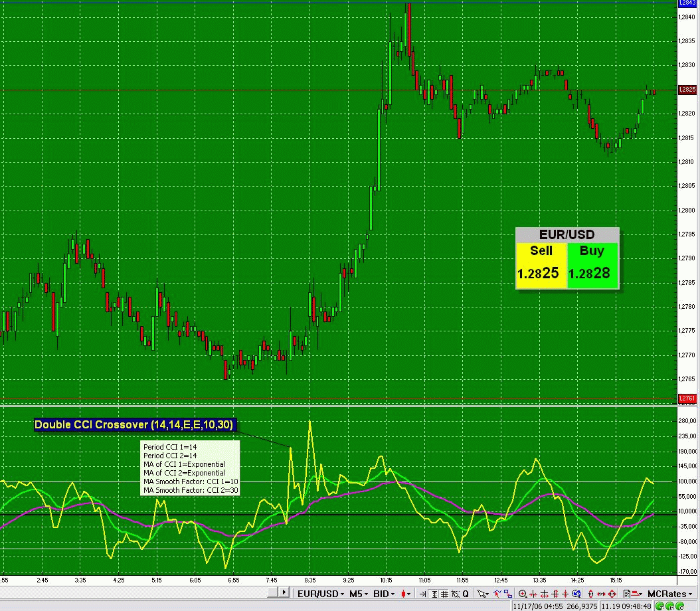
Task: Click 'MA of CCI 1=Exponential' text
Action: (x=185, y=464)
